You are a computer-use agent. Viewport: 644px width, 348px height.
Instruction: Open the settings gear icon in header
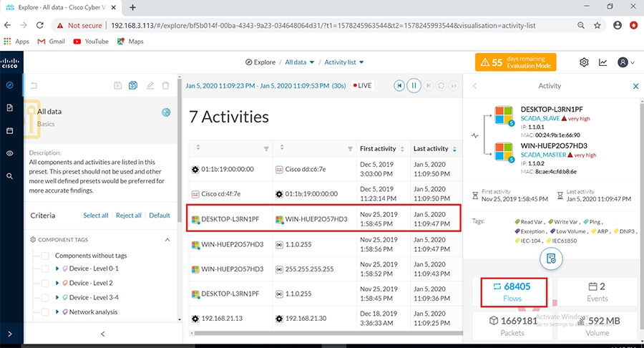pyautogui.click(x=584, y=62)
